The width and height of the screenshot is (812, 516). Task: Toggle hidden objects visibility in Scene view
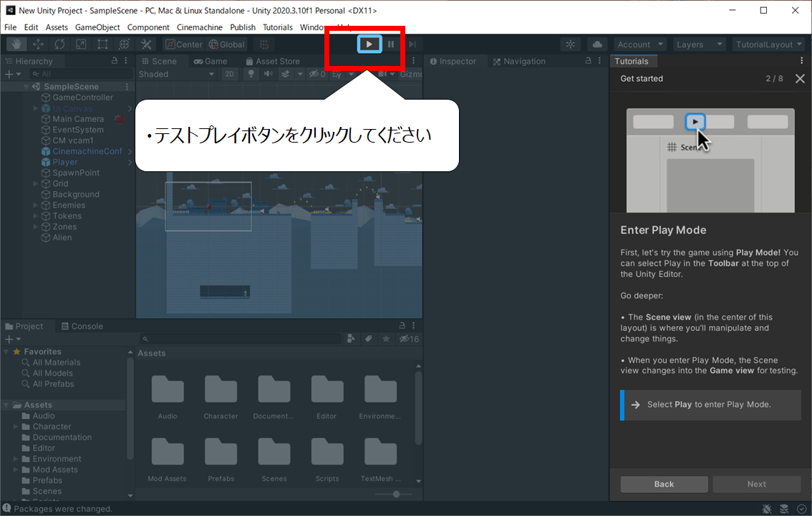pos(317,74)
